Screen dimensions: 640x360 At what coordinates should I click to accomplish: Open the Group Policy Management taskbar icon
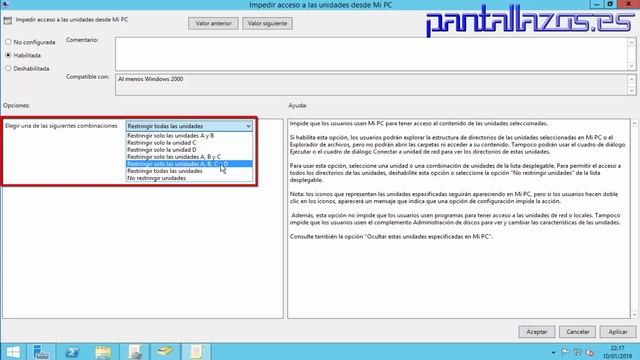pyautogui.click(x=134, y=352)
